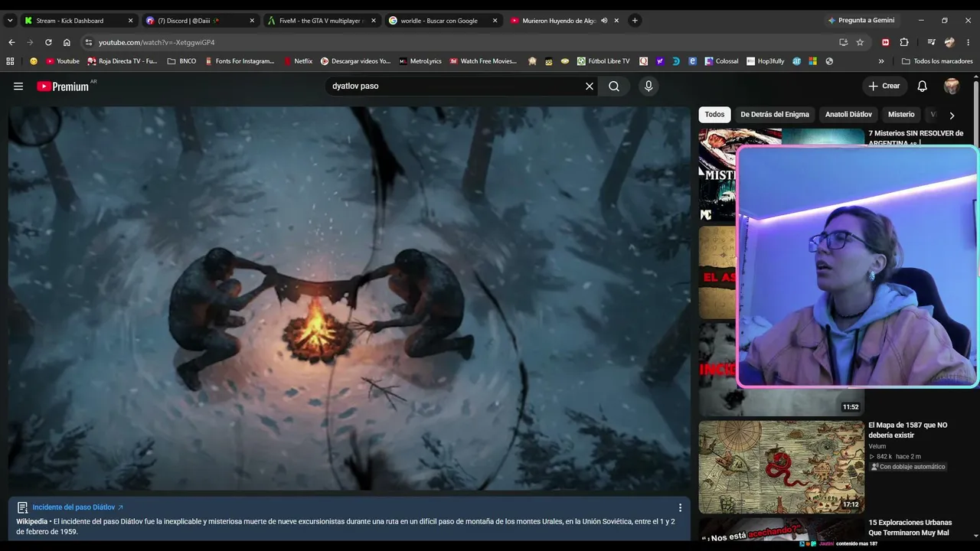This screenshot has width=980, height=551.
Task: Filter by Misterio chip
Action: pos(901,115)
